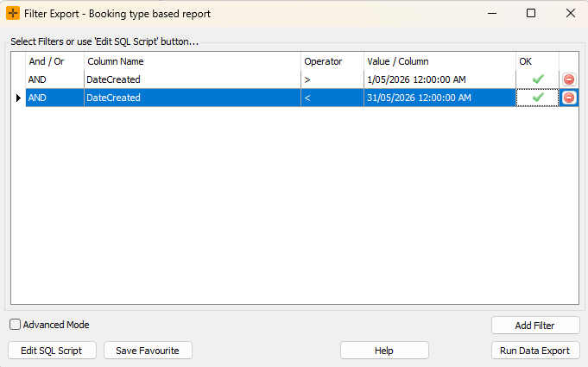Click the green OK checkmark for 1/05/2026 row

pos(538,79)
